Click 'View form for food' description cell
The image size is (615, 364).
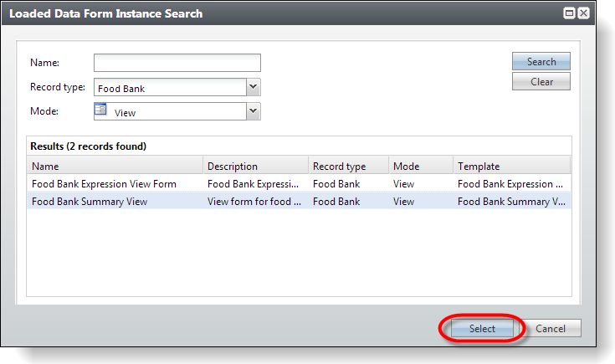[254, 201]
